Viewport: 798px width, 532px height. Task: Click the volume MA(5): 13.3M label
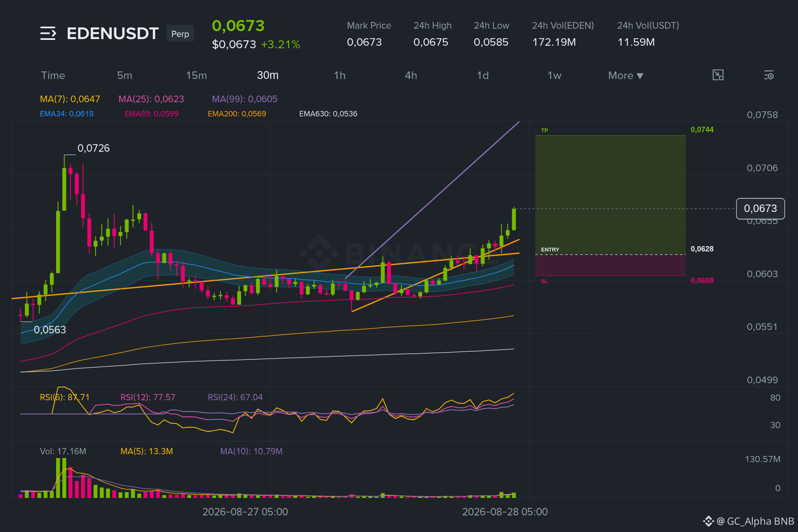147,451
